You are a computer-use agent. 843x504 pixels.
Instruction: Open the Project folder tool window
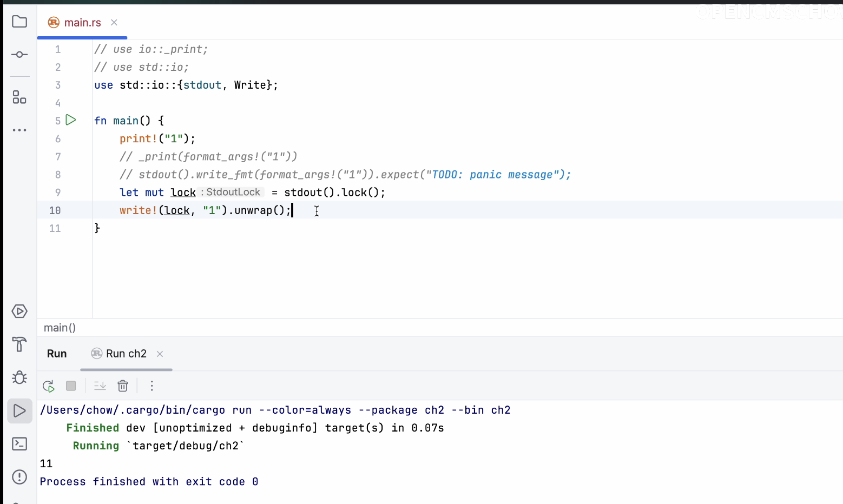point(19,22)
